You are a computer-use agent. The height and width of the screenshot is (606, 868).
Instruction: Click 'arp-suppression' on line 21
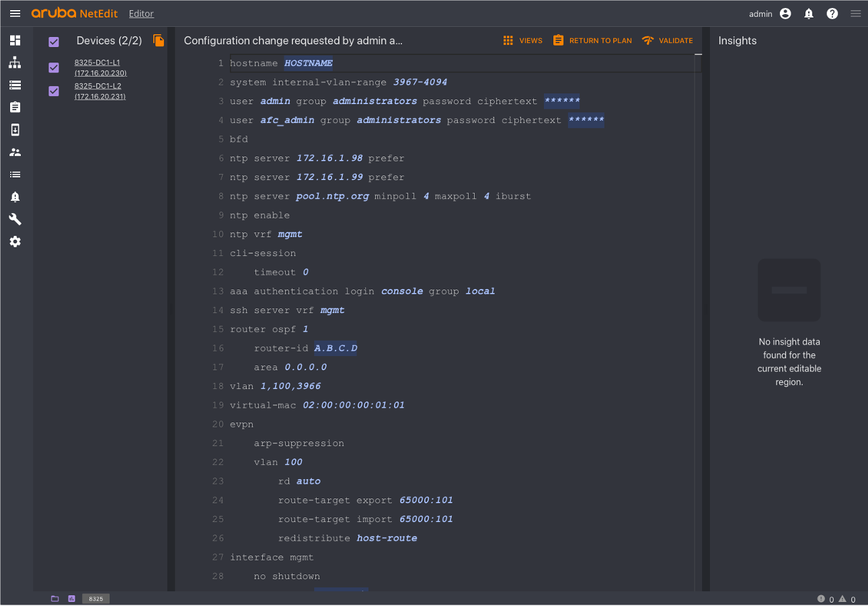(299, 443)
